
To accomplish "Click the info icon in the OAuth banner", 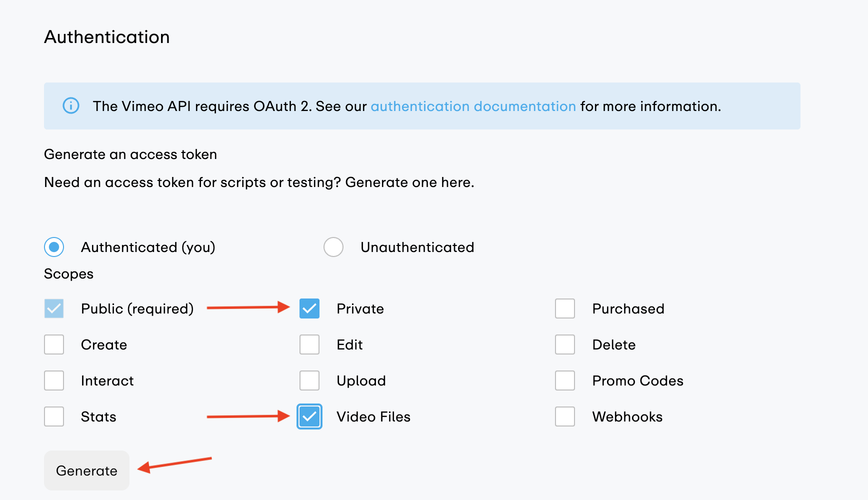I will coord(71,106).
